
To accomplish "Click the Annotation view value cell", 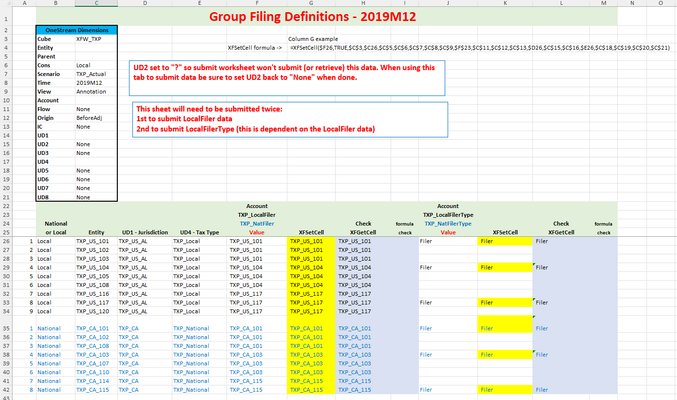I will [x=96, y=92].
